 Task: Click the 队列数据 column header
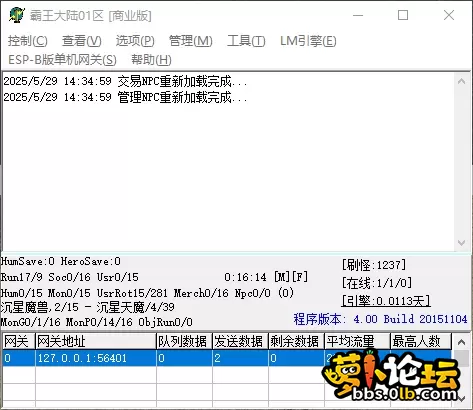tap(184, 341)
